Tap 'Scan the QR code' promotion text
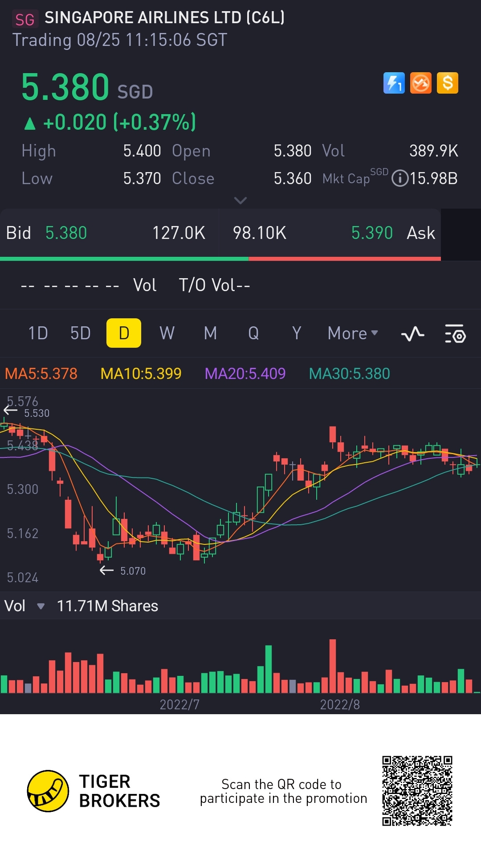This screenshot has width=481, height=868. click(283, 791)
